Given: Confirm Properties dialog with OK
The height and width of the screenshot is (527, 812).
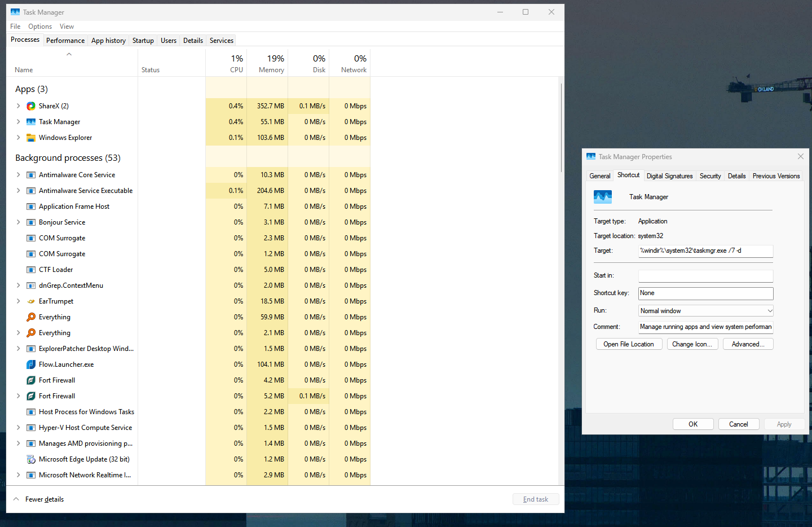Looking at the screenshot, I should pos(693,424).
